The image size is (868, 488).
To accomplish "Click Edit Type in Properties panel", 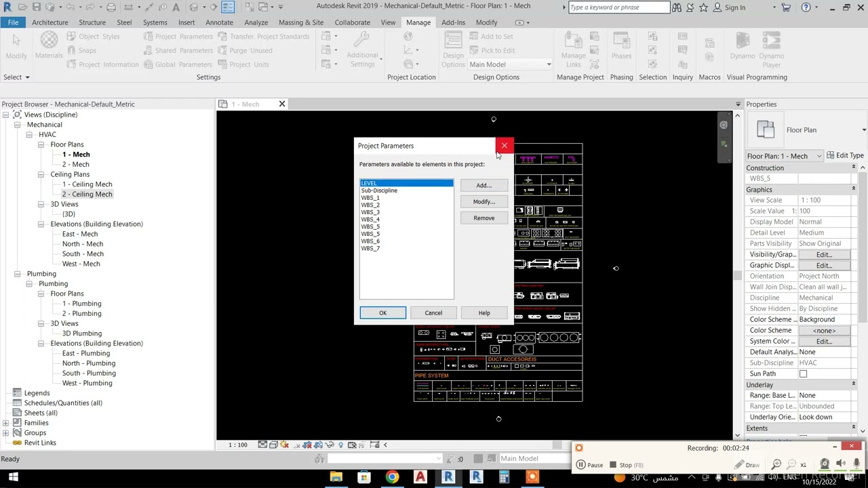I will pyautogui.click(x=845, y=156).
